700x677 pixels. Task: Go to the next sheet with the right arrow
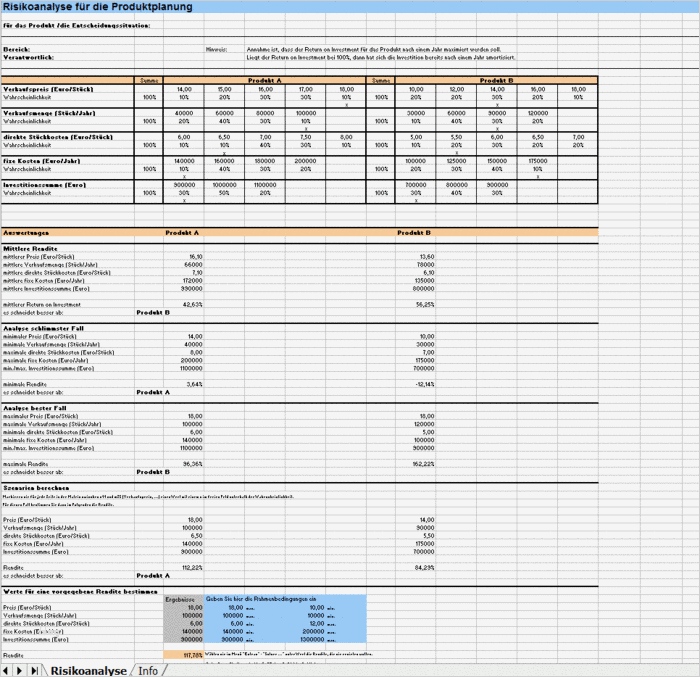click(x=19, y=670)
